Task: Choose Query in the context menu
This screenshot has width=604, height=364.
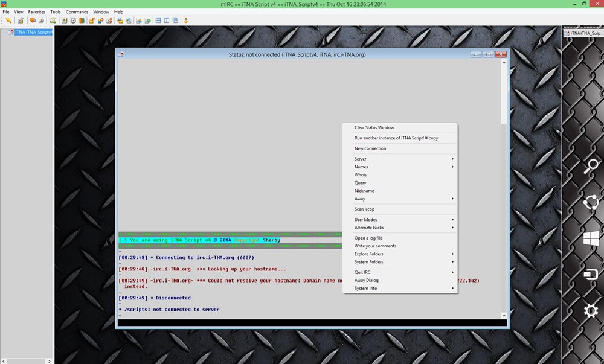Action: [400, 183]
